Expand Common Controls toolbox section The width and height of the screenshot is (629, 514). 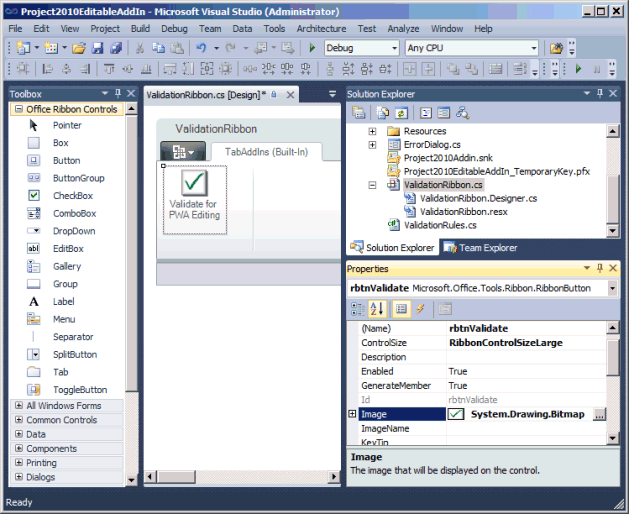pos(18,420)
